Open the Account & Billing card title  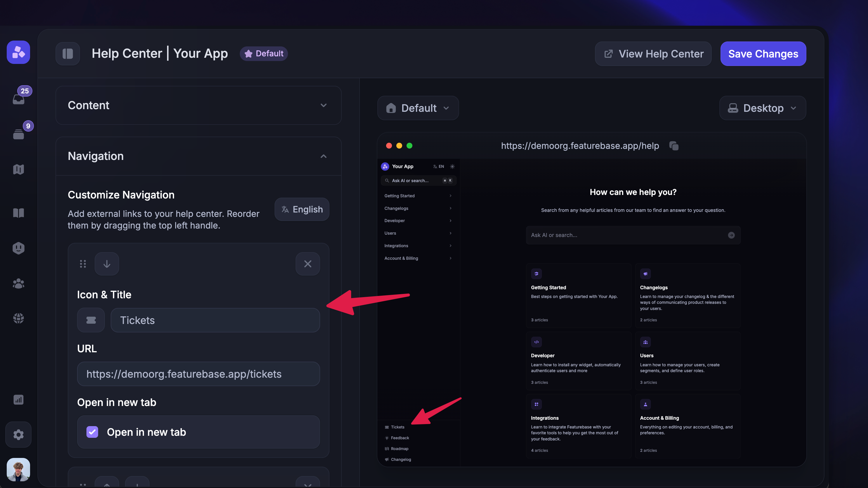(659, 418)
